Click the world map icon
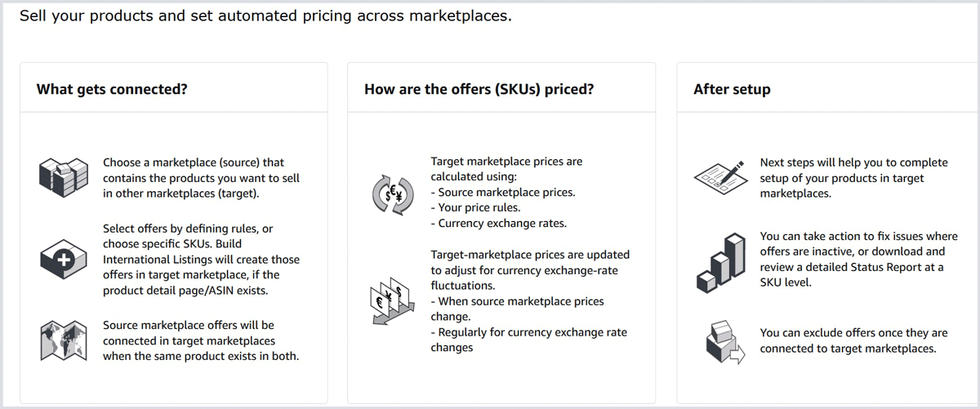 [63, 340]
